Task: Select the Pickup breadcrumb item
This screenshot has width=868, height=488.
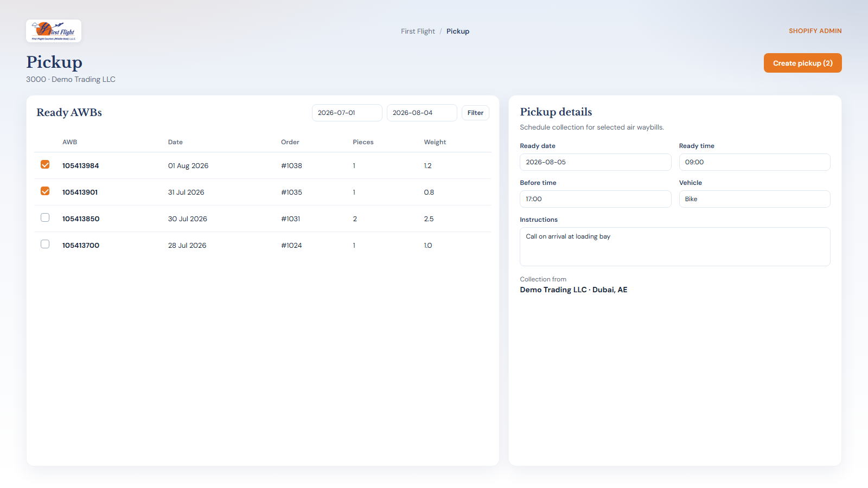Action: coord(458,31)
